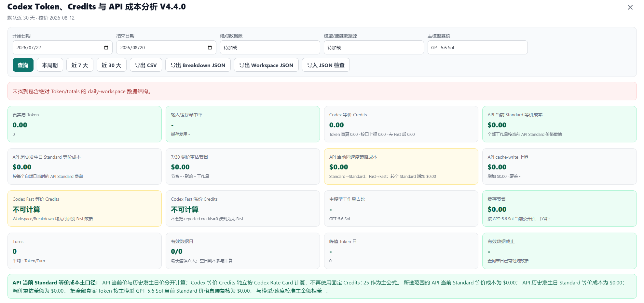
Task: Focus the end date field 2026/08/20
Action: pos(166,48)
